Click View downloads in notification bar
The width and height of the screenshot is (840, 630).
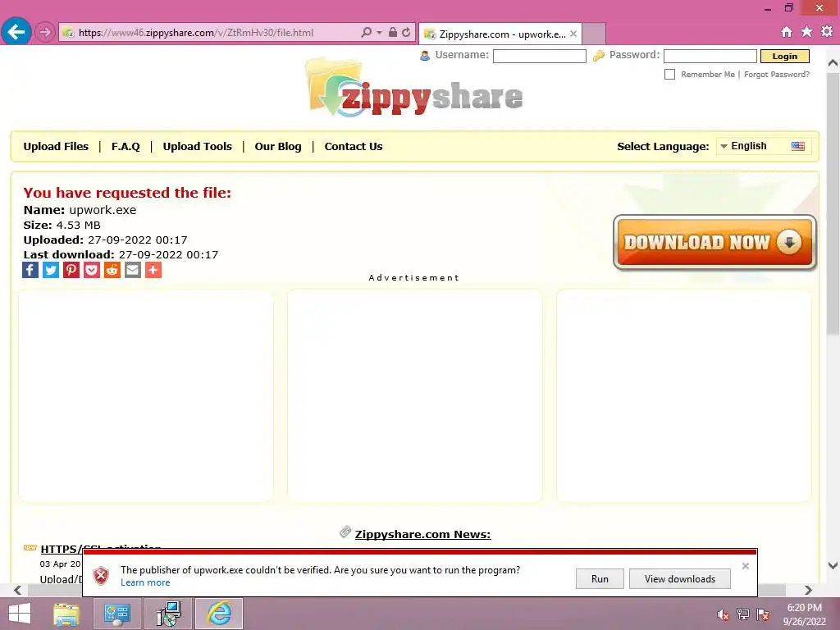click(680, 578)
